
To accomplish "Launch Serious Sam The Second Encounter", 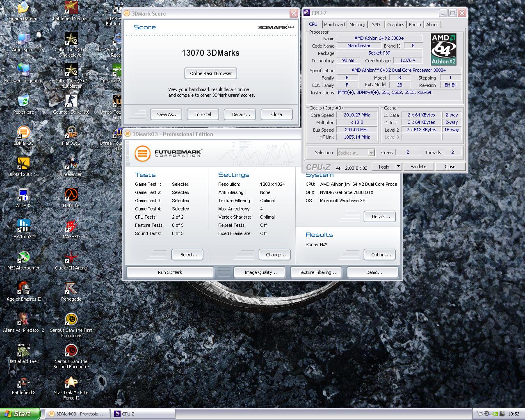I will click(71, 356).
